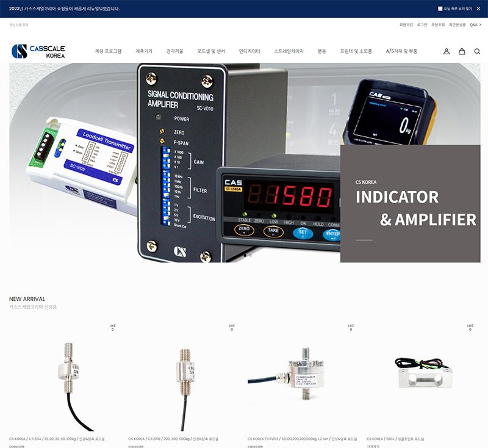Screen dimensions: 488x448
Task: Click the 회원가입 link
Action: [x=406, y=25]
